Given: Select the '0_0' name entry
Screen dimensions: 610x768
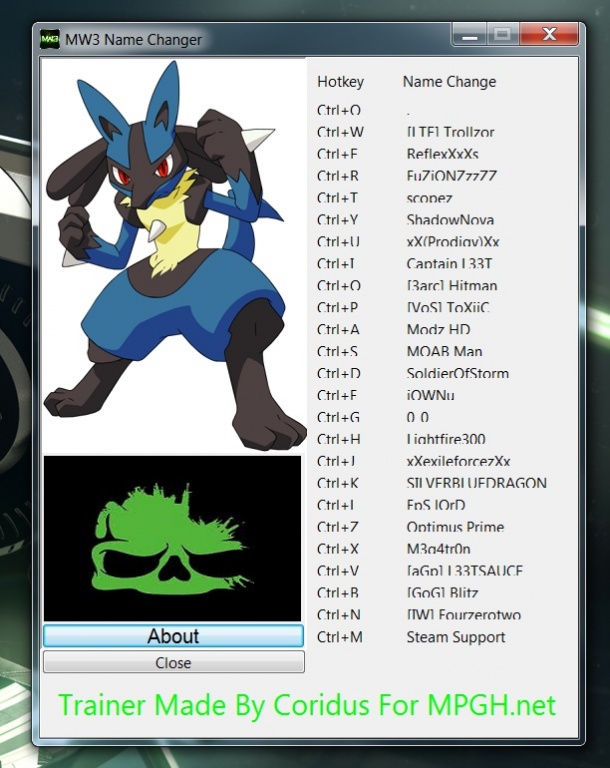Looking at the screenshot, I should [x=417, y=417].
